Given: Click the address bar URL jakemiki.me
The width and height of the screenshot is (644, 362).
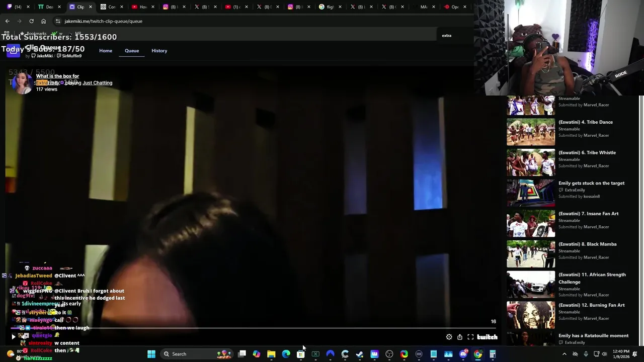Looking at the screenshot, I should click(x=103, y=21).
